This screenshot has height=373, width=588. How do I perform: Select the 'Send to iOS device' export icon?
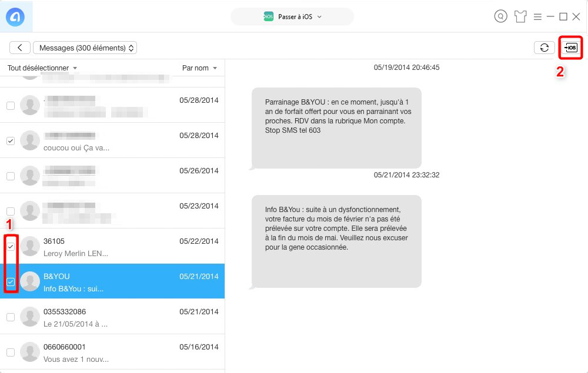pyautogui.click(x=570, y=48)
